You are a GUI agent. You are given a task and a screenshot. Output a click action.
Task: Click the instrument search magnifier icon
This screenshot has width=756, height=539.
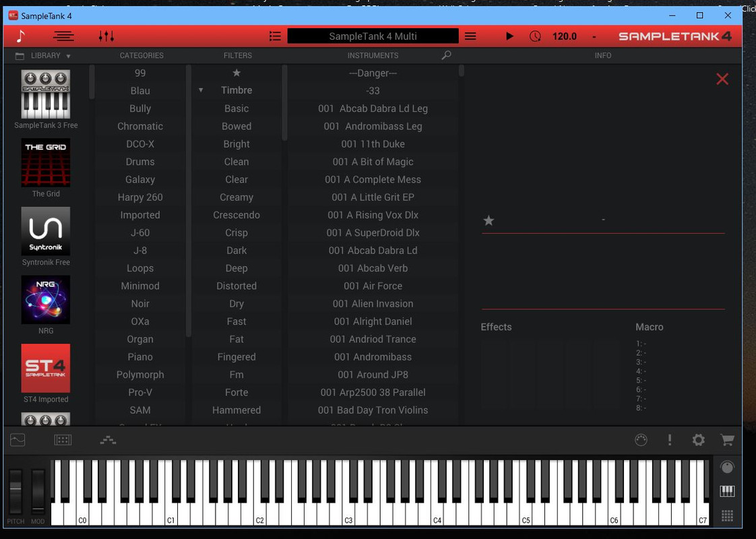[447, 55]
